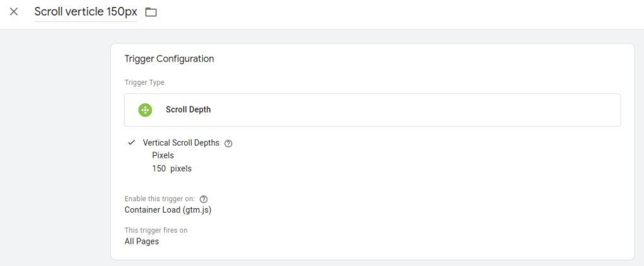This screenshot has height=266, width=644.
Task: Select 'Container Load (gtm.js)' setting
Action: (164, 210)
